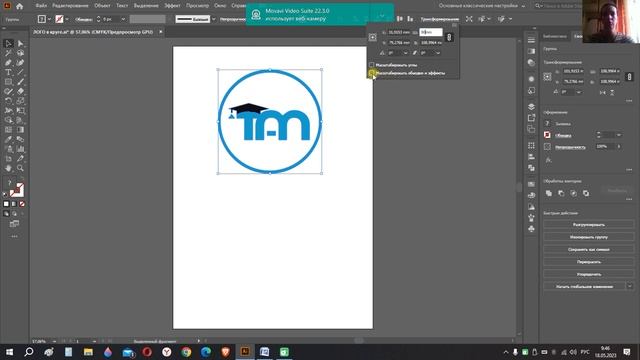Click the Unite pathfinder icon in Properties

549,193
